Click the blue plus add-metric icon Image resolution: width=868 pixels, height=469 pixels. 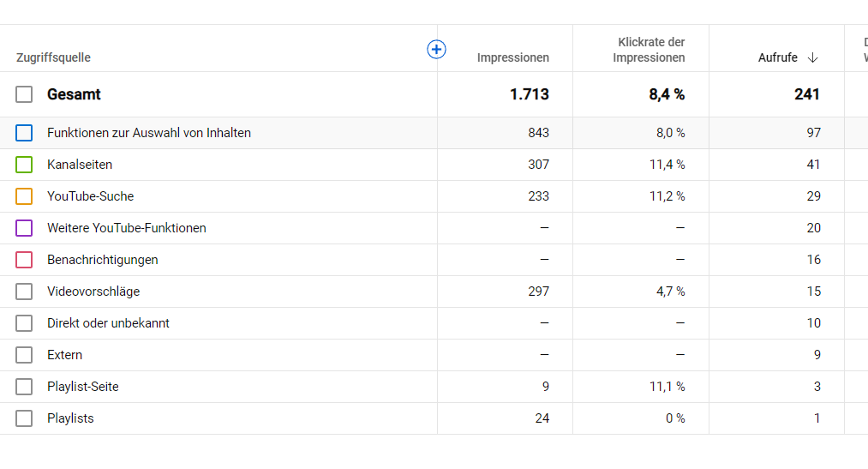tap(436, 50)
